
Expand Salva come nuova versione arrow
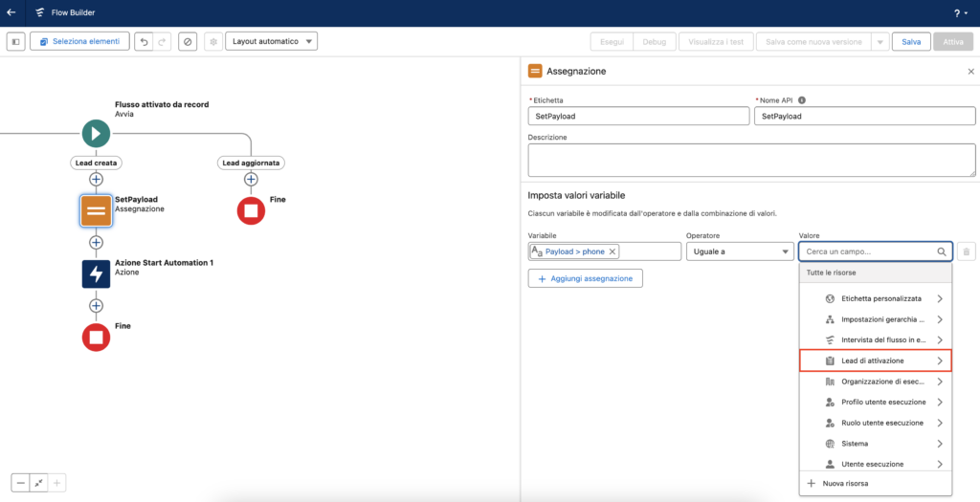coord(880,42)
